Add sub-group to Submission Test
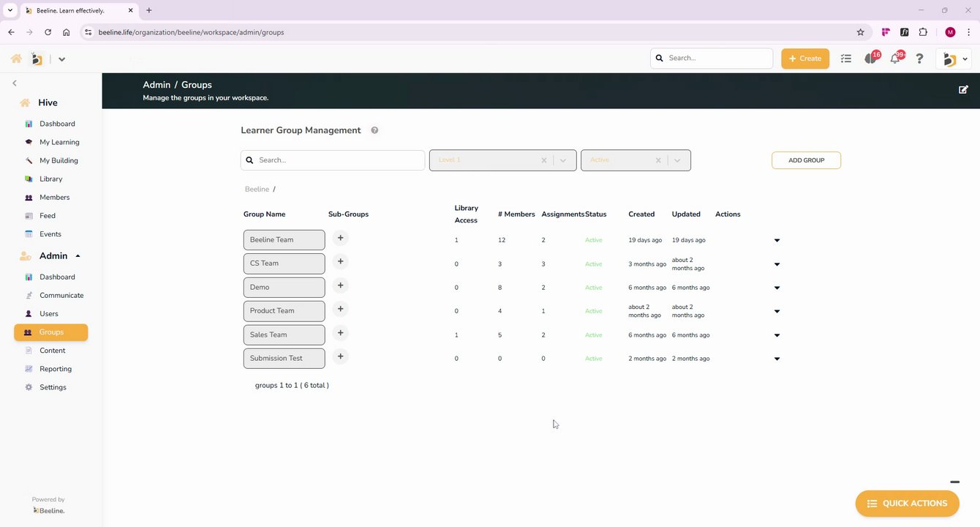The image size is (980, 527). [x=340, y=356]
